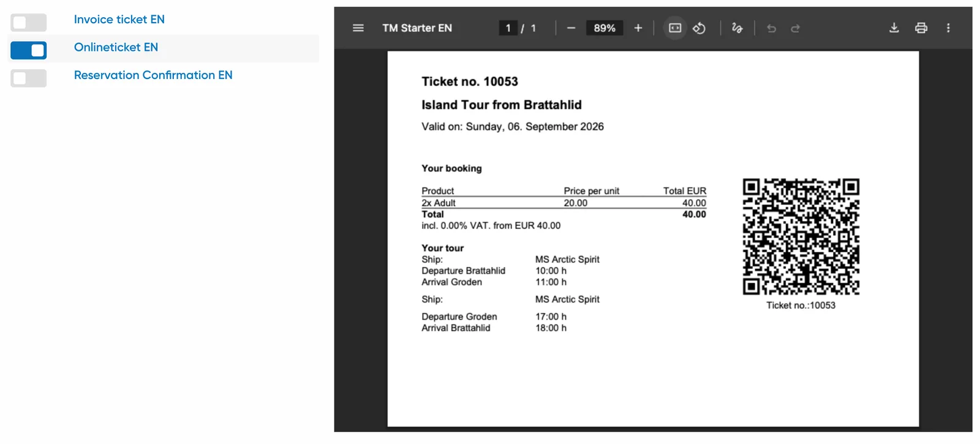Click the Ticket no. 10053 heading
Screen dimensions: 980x444
[x=470, y=81]
